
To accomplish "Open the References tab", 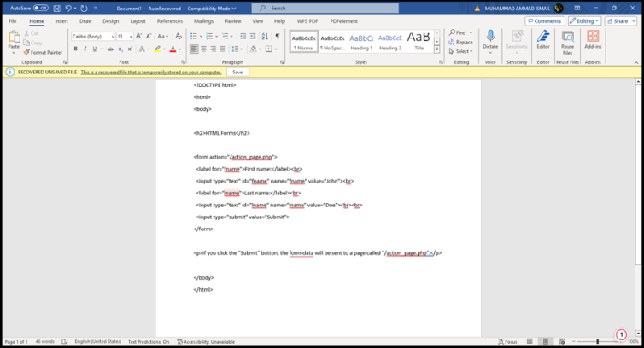I will click(169, 21).
